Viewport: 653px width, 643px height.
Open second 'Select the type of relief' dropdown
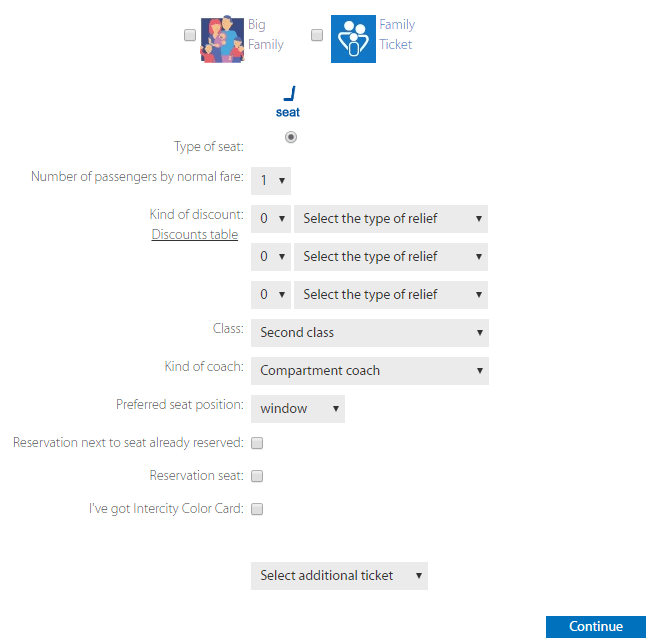pos(391,257)
